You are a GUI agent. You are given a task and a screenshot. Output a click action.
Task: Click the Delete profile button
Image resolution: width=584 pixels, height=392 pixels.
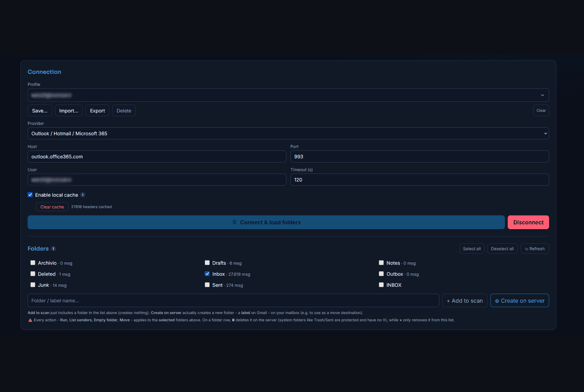pos(124,111)
